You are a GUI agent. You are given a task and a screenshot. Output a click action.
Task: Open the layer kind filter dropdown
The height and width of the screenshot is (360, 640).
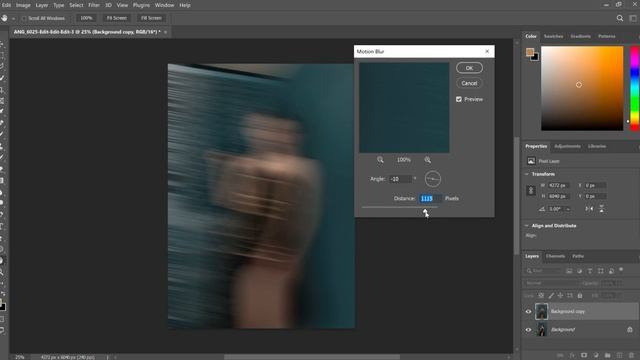(543, 271)
